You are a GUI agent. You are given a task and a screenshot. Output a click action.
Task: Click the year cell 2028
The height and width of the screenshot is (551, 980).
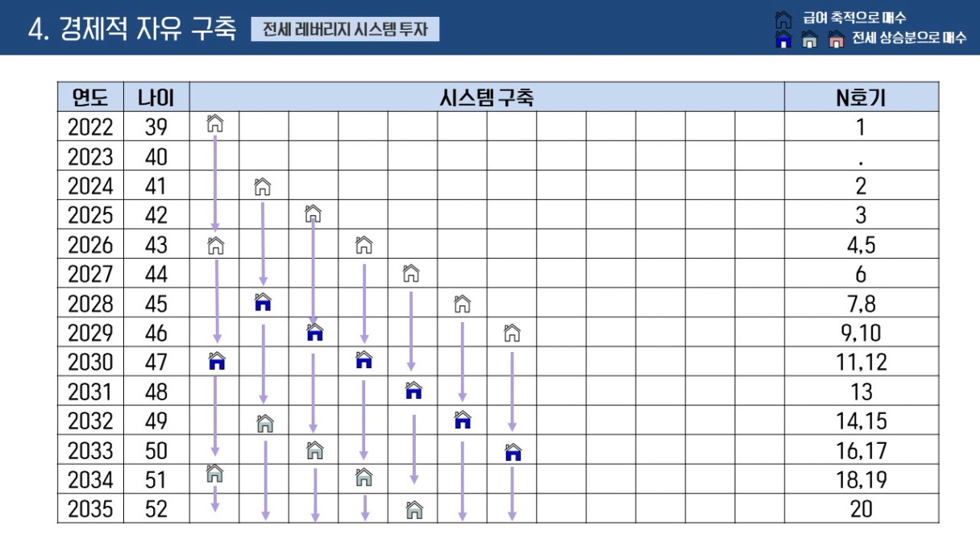pos(90,303)
